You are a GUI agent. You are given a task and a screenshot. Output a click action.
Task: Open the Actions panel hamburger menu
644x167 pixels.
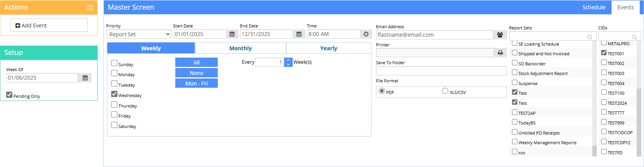[x=90, y=7]
